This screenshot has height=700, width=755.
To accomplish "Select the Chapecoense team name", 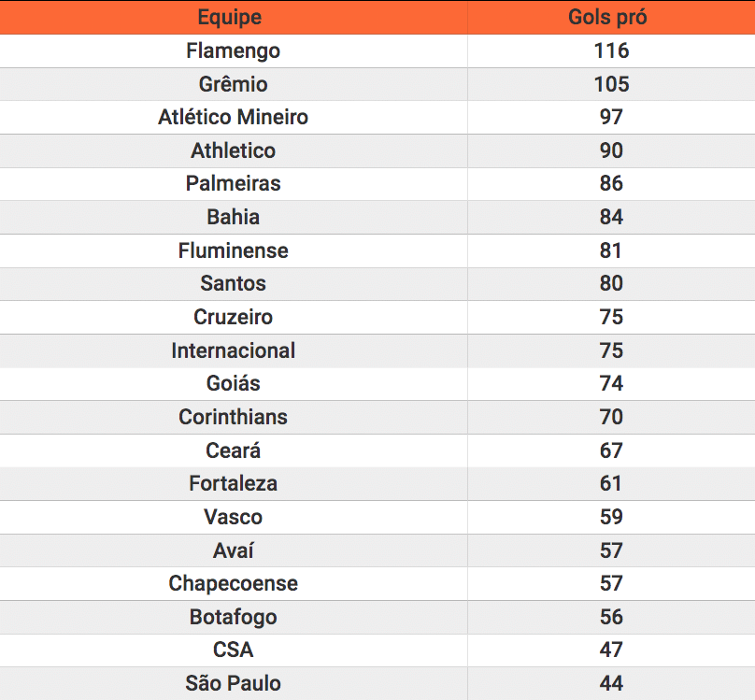I will point(233,583).
